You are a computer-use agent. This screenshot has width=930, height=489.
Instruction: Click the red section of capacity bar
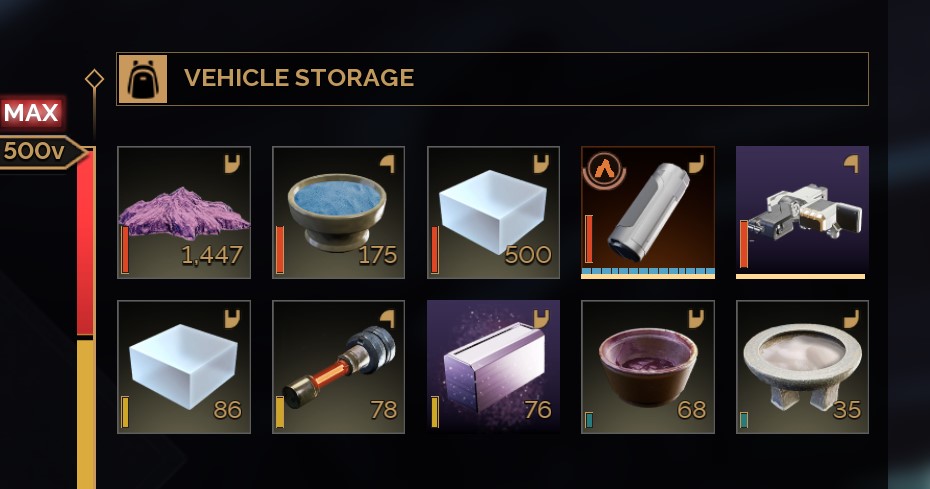[86, 242]
